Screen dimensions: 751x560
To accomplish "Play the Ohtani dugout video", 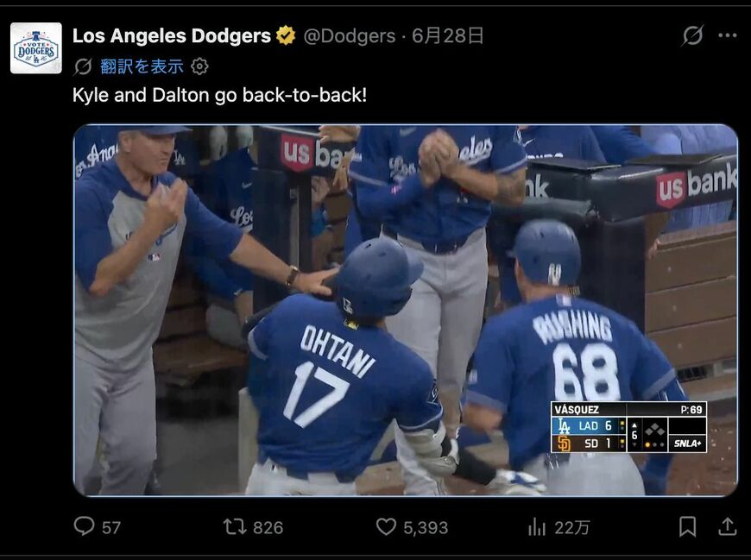I will point(406,310).
